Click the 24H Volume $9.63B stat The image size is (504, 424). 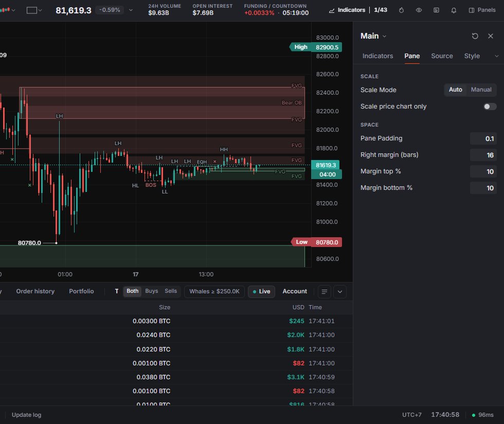[165, 10]
